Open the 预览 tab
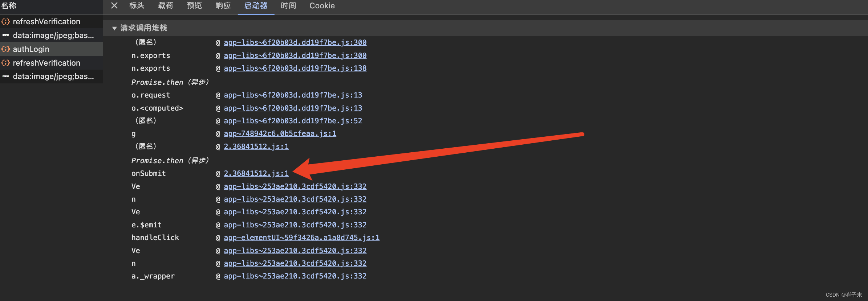 click(x=194, y=5)
